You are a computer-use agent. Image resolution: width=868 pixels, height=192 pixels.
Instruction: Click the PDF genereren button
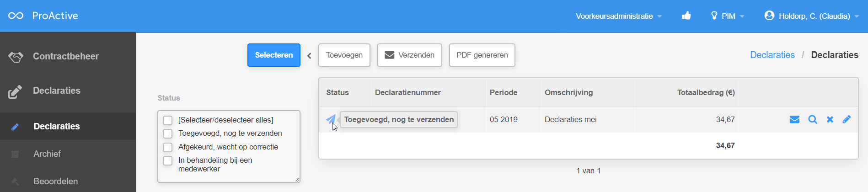tap(482, 55)
